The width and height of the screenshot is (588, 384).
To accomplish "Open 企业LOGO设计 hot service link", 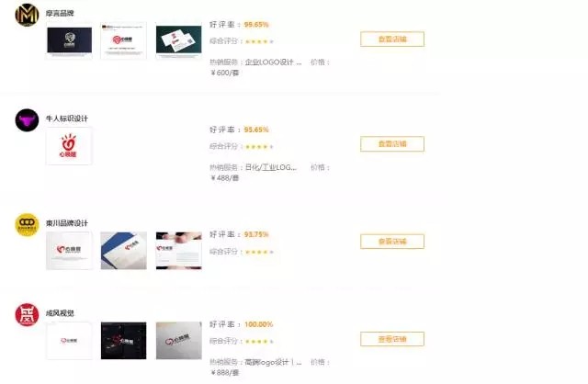I will pyautogui.click(x=274, y=62).
